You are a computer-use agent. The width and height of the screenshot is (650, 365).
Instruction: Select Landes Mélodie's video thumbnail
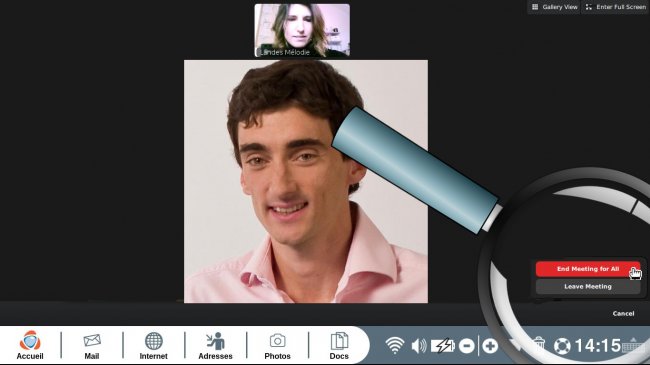pyautogui.click(x=302, y=30)
